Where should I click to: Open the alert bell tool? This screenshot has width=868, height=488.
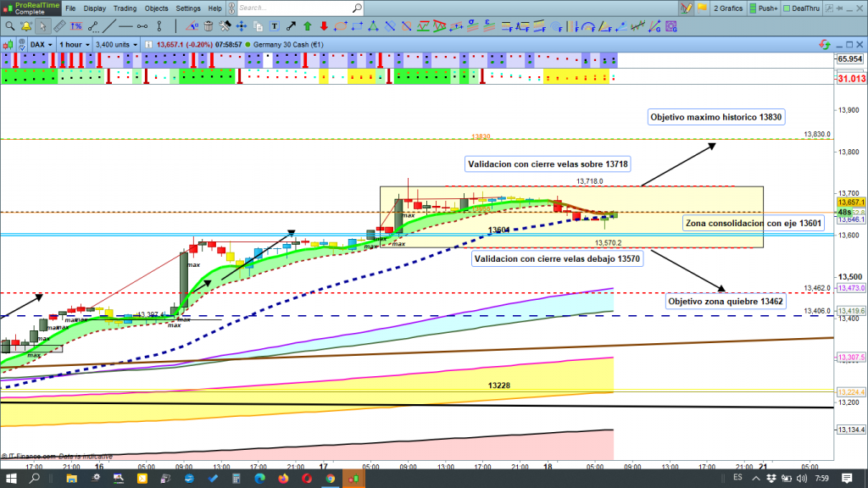tap(27, 26)
